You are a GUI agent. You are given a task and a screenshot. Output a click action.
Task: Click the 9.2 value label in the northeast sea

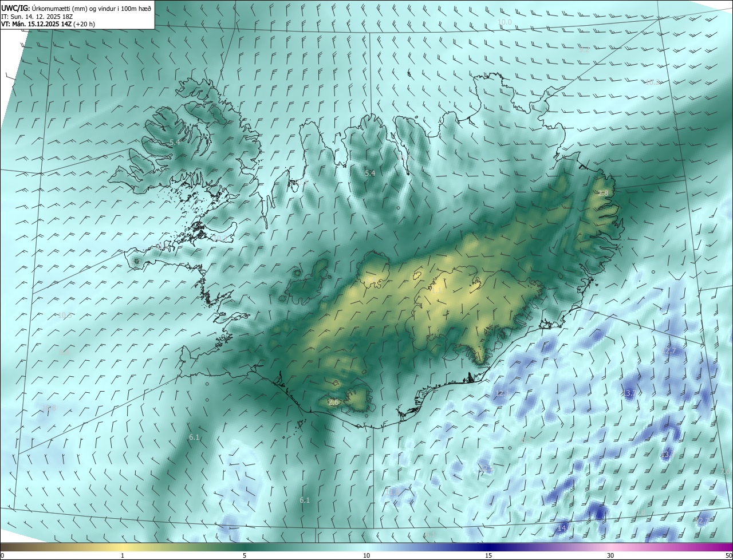point(584,49)
